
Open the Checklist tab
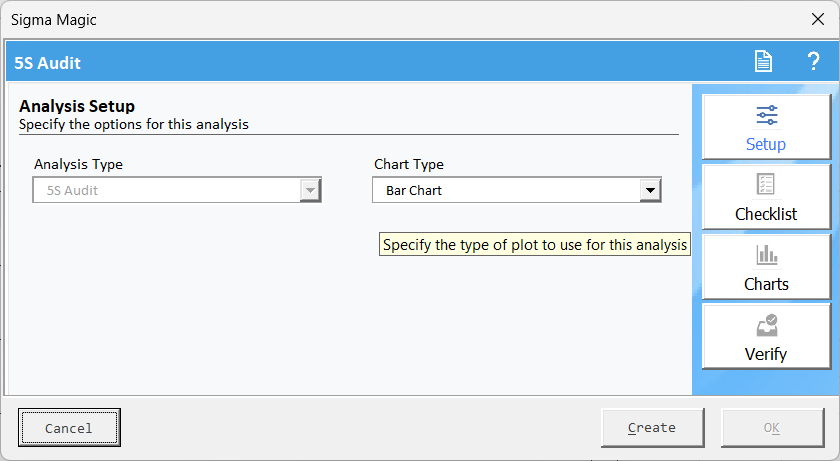point(766,197)
